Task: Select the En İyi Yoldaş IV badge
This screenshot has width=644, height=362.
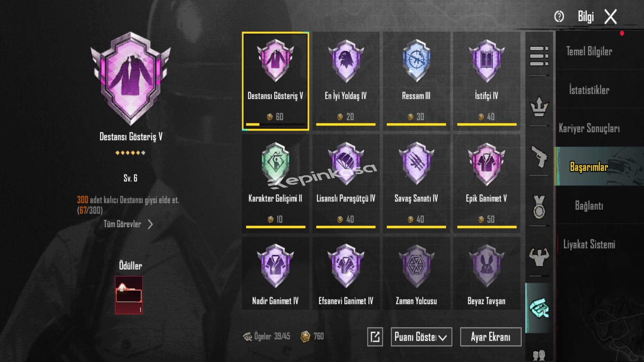Action: 346,81
